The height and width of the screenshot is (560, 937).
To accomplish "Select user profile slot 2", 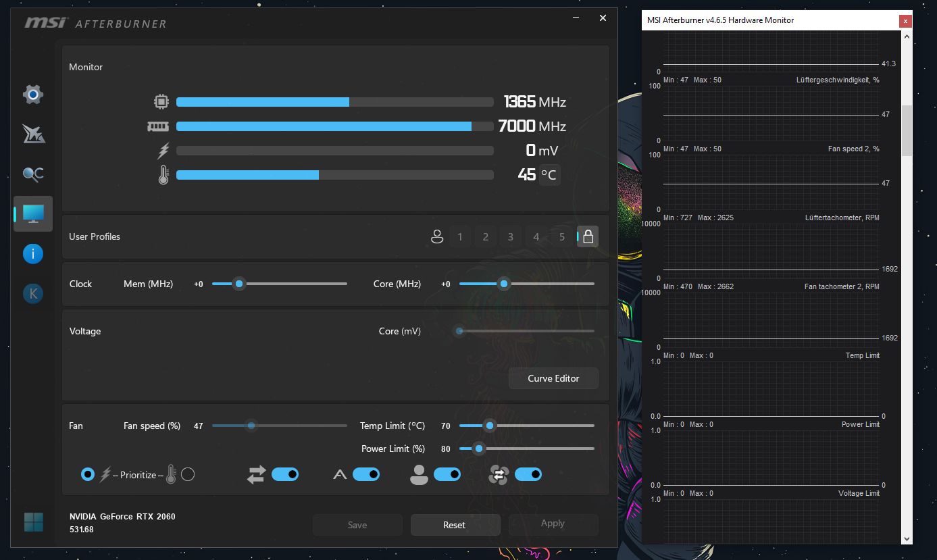I will (485, 236).
